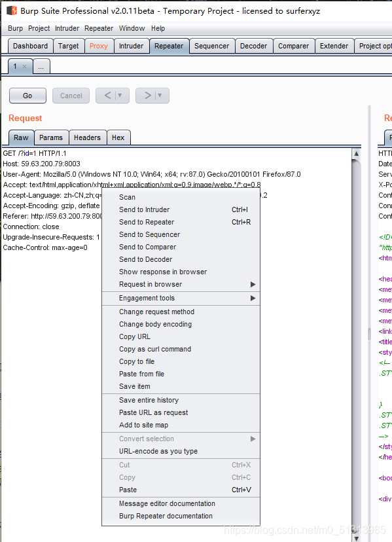Screen dimensions: 392x542
Task: Switch to the Proxy tab
Action: [x=99, y=46]
